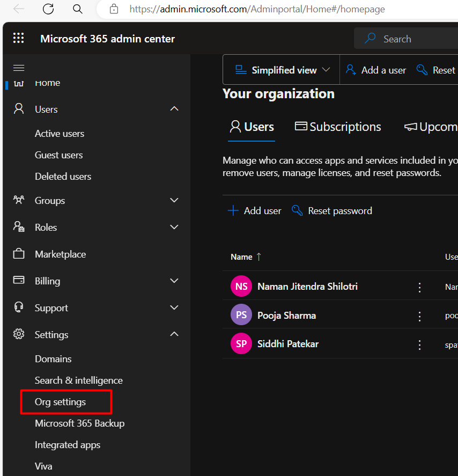This screenshot has height=476, width=458.
Task: Click Add a user in top toolbar
Action: point(376,70)
